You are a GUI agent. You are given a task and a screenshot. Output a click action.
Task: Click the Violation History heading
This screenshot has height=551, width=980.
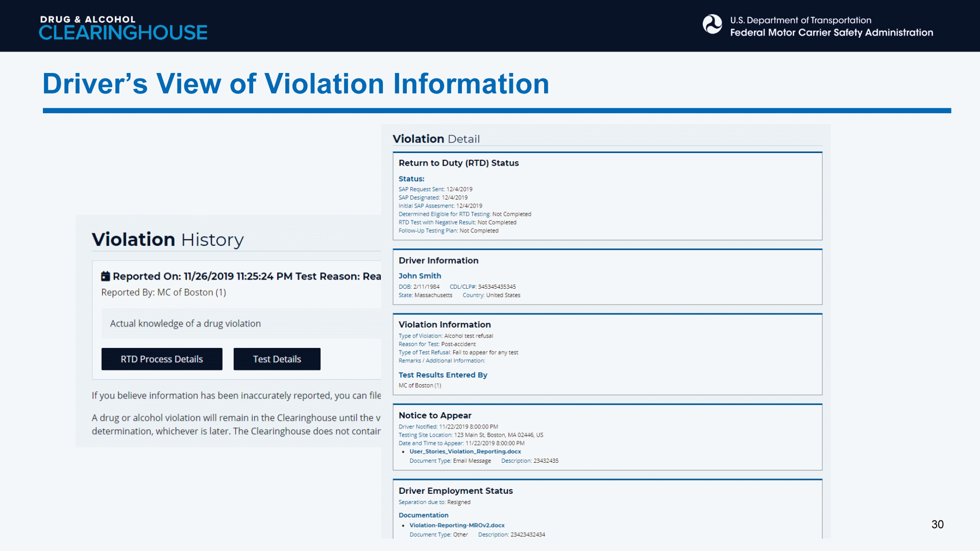[x=167, y=239]
